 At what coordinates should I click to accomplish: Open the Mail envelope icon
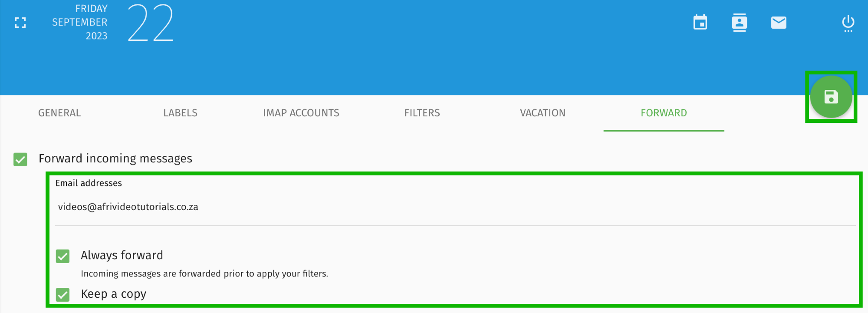point(779,23)
